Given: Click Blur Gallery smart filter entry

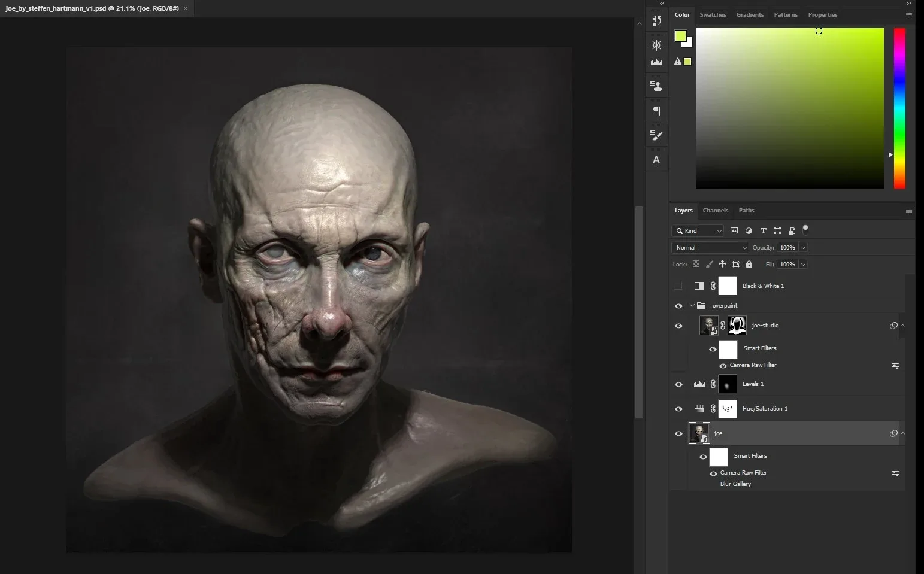Looking at the screenshot, I should click(735, 484).
